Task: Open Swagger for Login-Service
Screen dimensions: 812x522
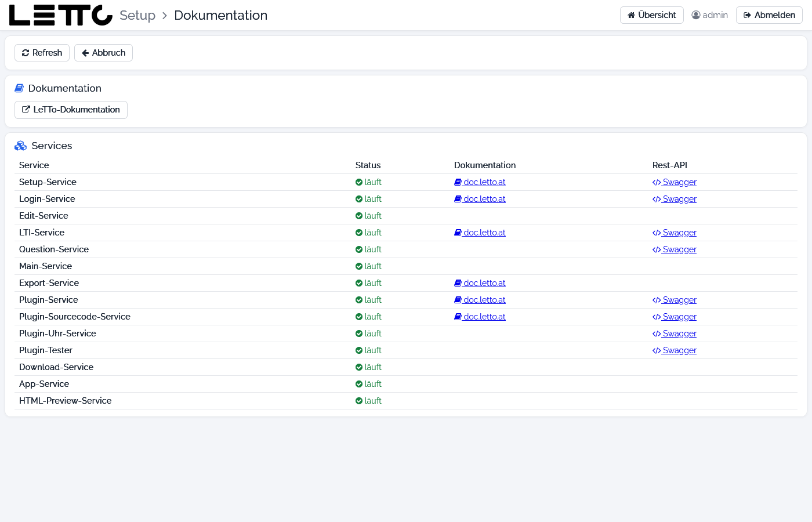Action: [675, 199]
